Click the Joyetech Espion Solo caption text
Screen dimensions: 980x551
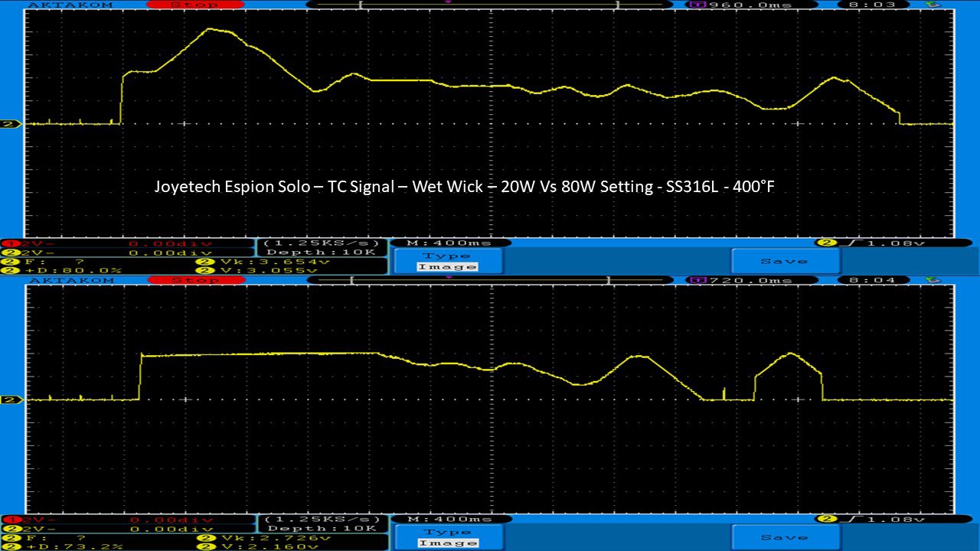(465, 186)
